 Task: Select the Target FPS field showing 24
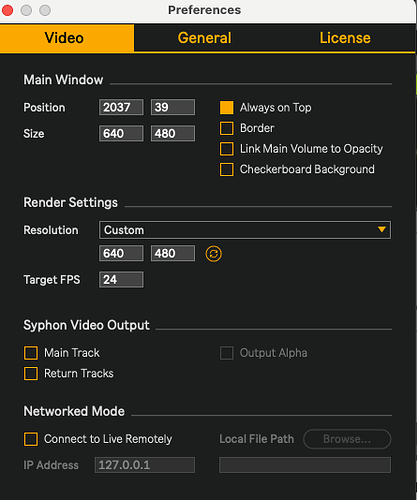pos(121,280)
